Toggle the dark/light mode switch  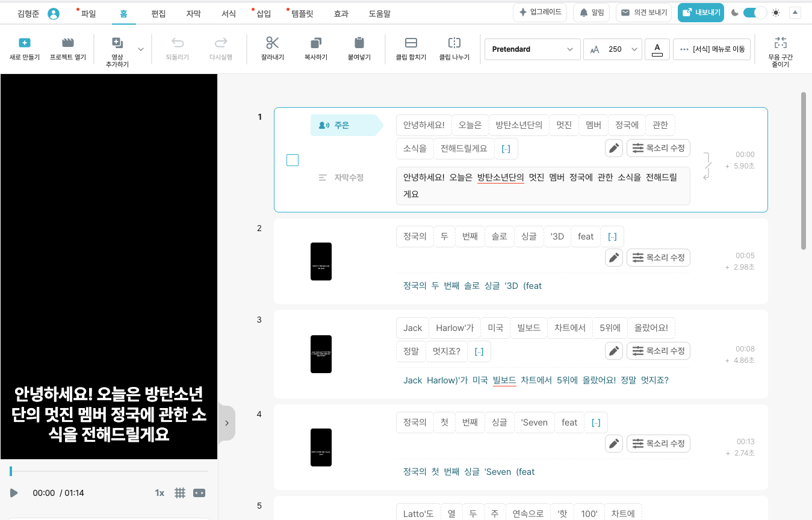point(755,12)
